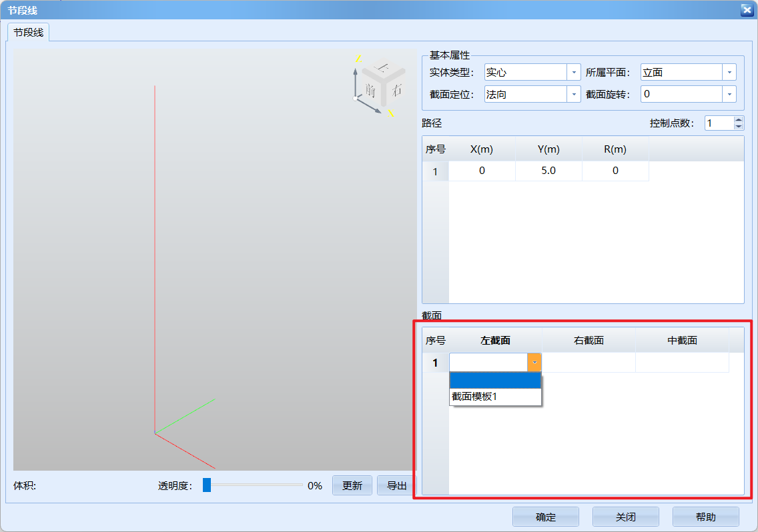Viewport: 758px width, 532px height.
Task: Click the top face of the view cube
Action: tap(382, 68)
